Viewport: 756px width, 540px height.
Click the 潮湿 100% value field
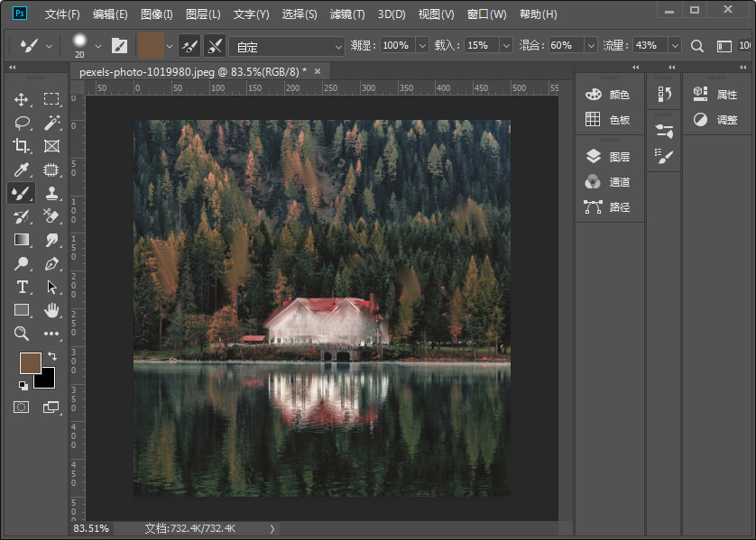pyautogui.click(x=398, y=45)
